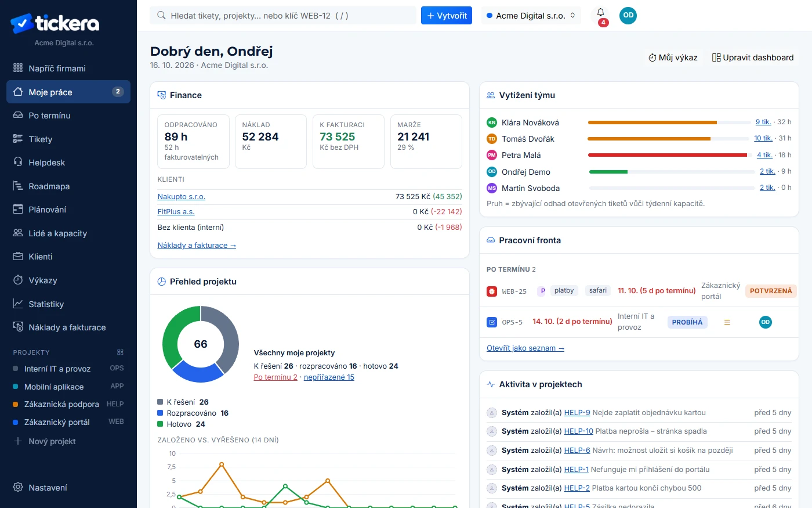Click the OD assignee avatar on OPS-5 row
Viewport: 812px width, 508px height.
[x=766, y=322]
